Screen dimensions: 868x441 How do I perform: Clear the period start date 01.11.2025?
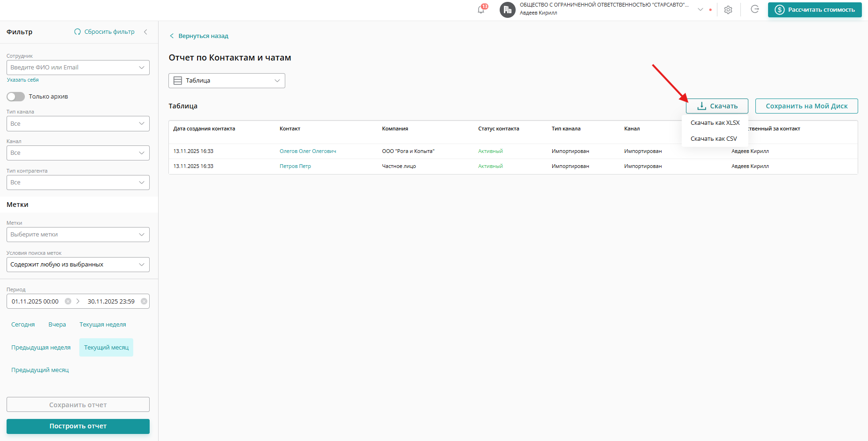pos(68,301)
